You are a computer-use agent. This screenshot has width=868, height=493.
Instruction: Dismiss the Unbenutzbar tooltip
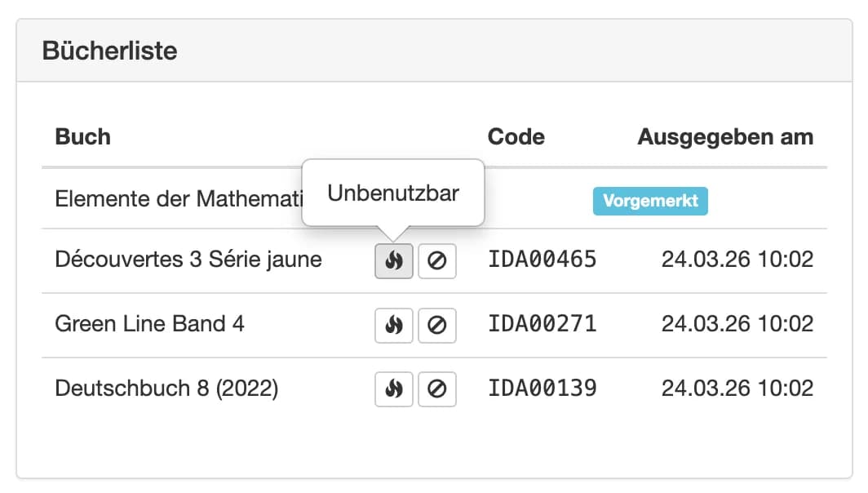coord(393,192)
